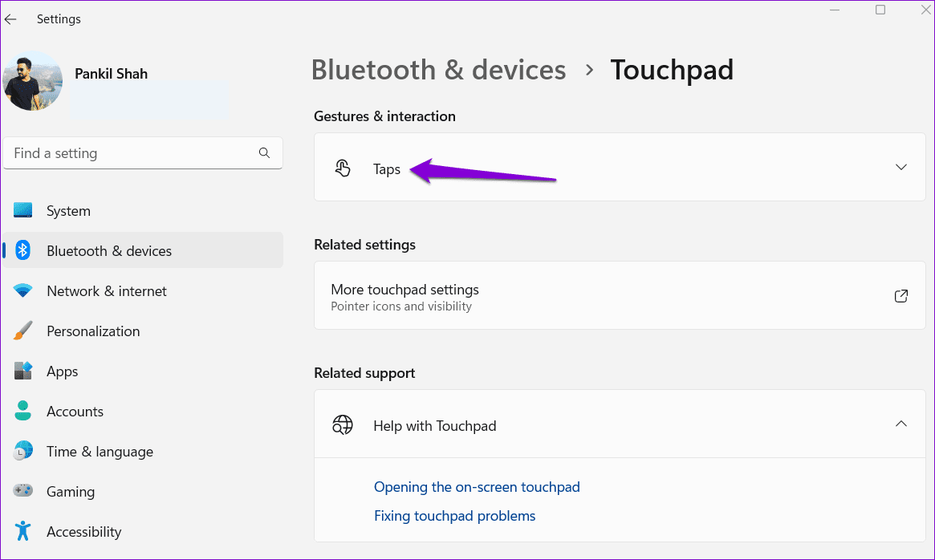Navigate to Bluetooth & devices breadcrumb
The height and width of the screenshot is (560, 935).
(x=438, y=70)
